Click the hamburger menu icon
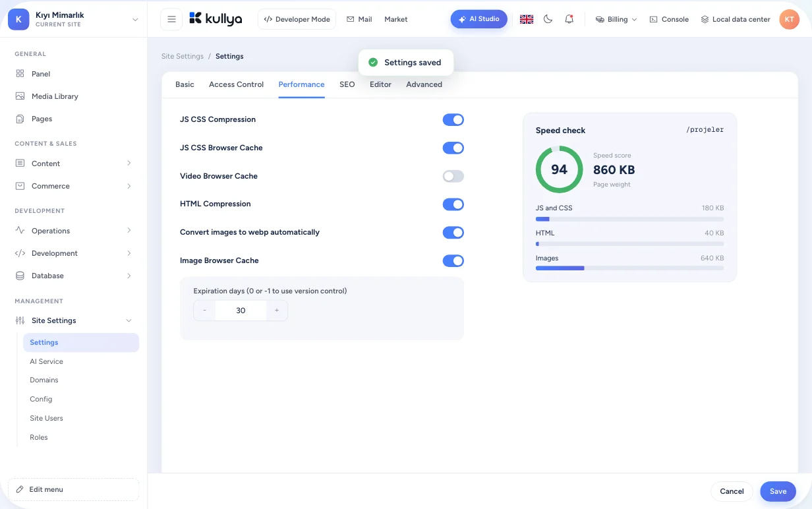This screenshot has height=509, width=812. pyautogui.click(x=171, y=19)
